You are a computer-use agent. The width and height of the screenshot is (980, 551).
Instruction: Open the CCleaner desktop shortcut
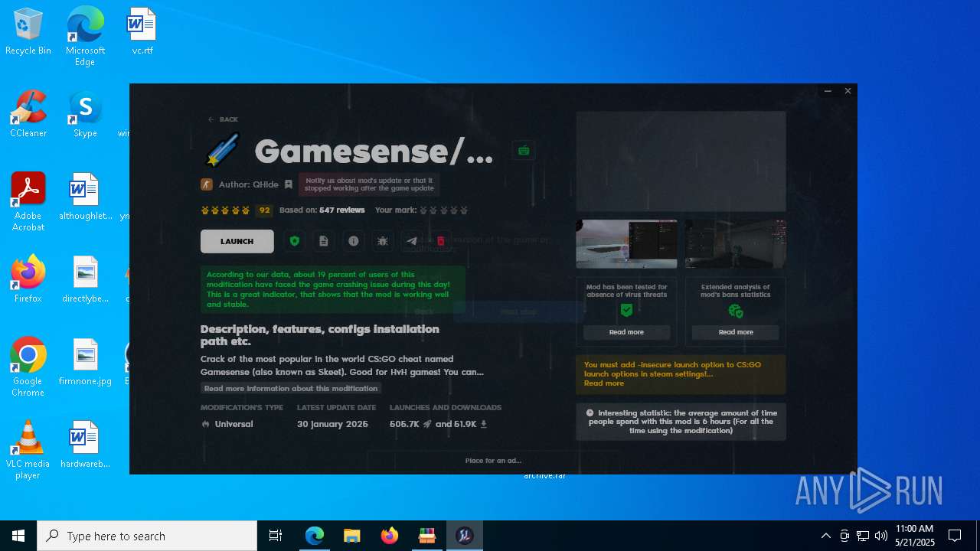(28, 114)
